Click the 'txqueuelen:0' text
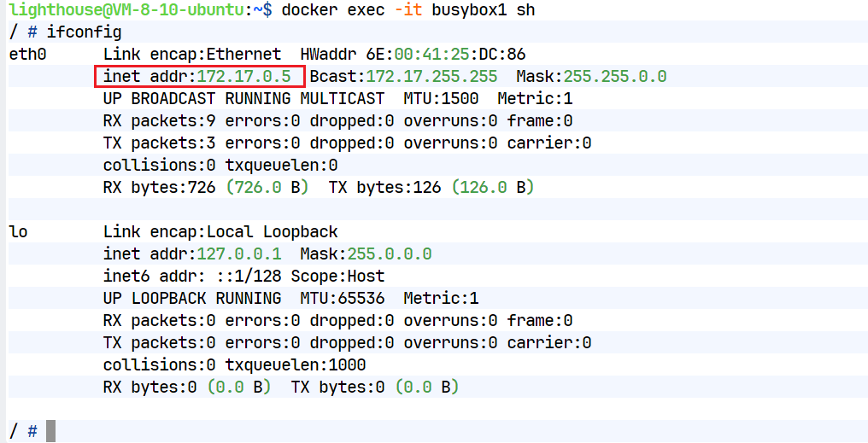 tap(281, 165)
